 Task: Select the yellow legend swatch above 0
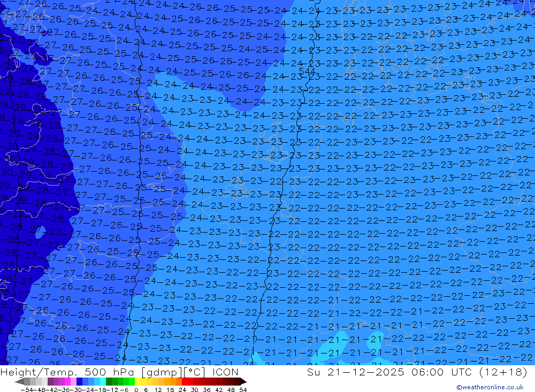point(138,381)
